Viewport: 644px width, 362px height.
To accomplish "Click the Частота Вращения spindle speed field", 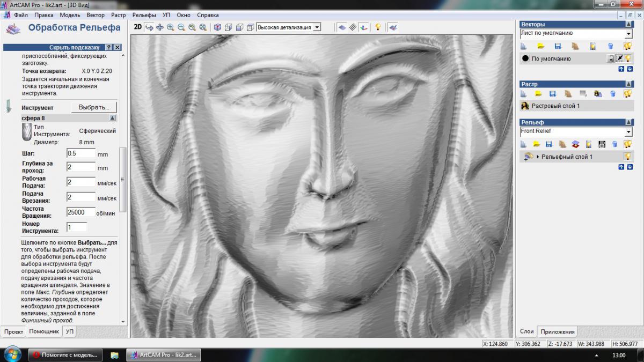I will (80, 212).
